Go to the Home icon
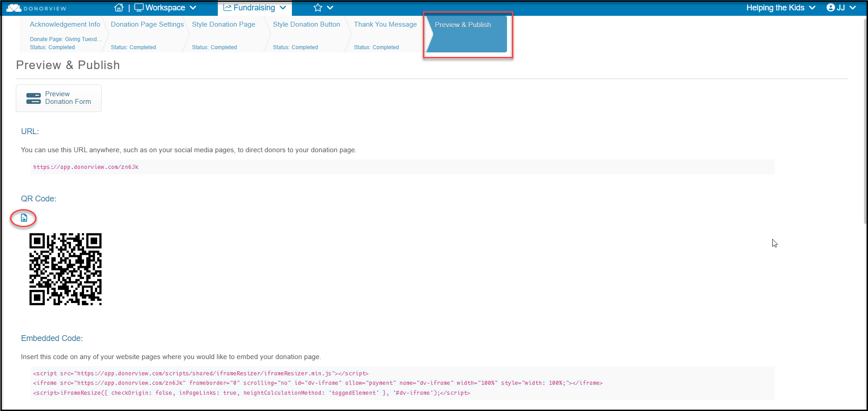 coord(119,8)
